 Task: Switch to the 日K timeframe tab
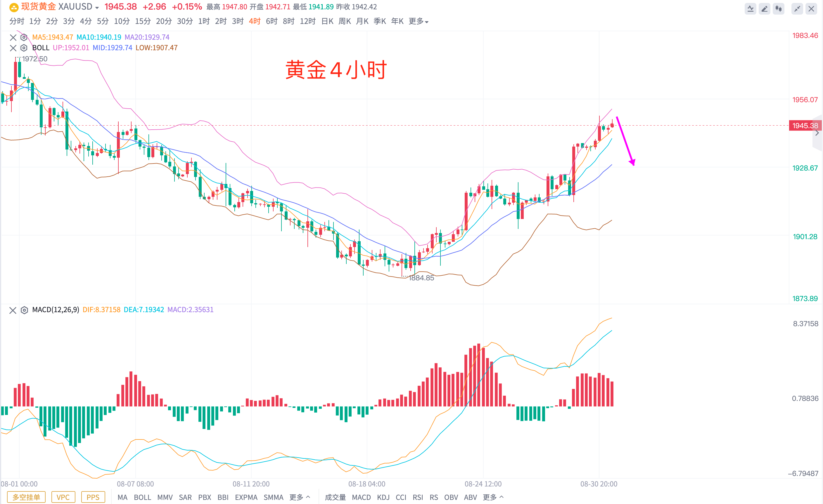tap(327, 21)
